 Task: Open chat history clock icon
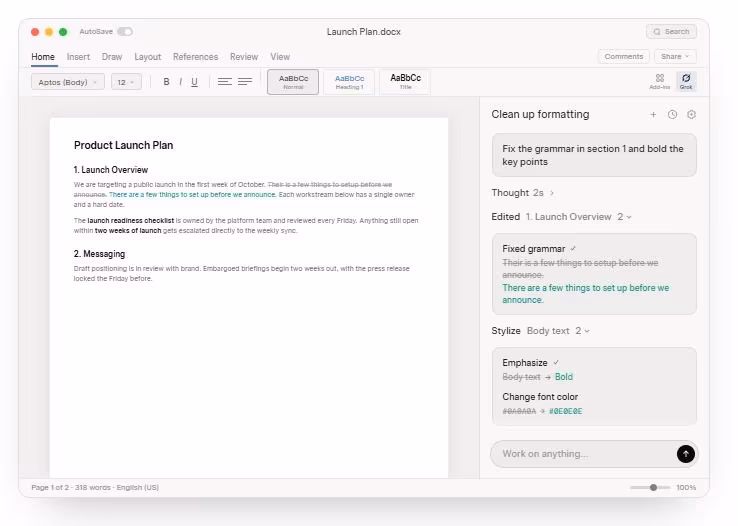(x=672, y=114)
